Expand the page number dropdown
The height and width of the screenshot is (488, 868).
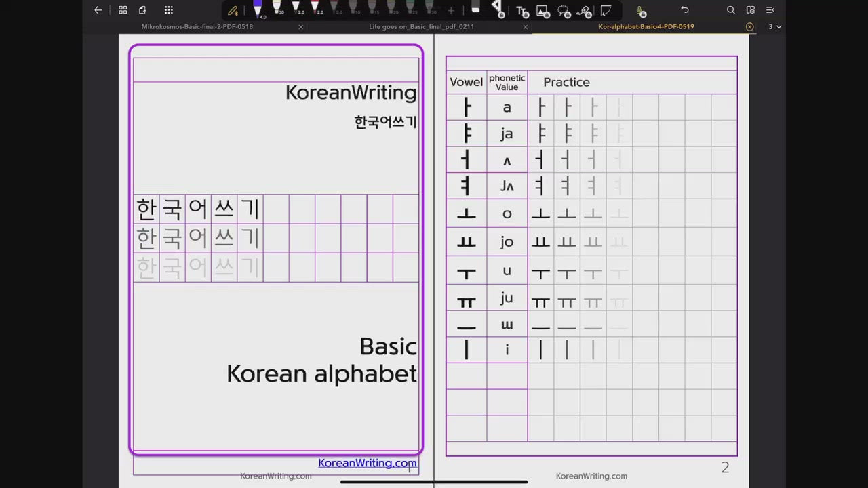coord(774,26)
